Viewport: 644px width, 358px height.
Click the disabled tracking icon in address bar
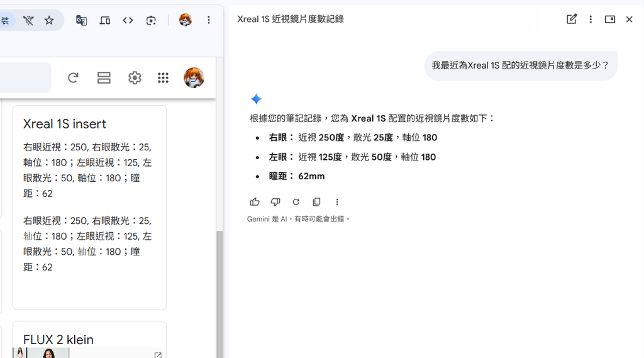point(28,20)
